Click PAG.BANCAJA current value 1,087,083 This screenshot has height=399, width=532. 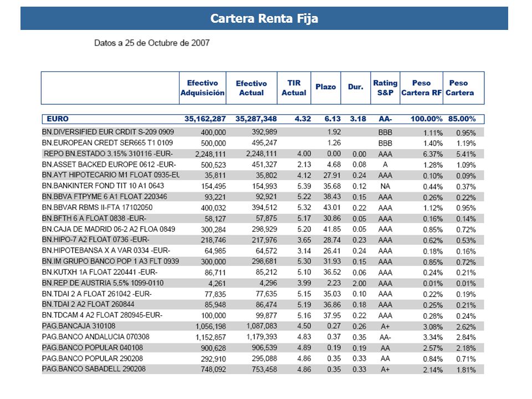(262, 326)
